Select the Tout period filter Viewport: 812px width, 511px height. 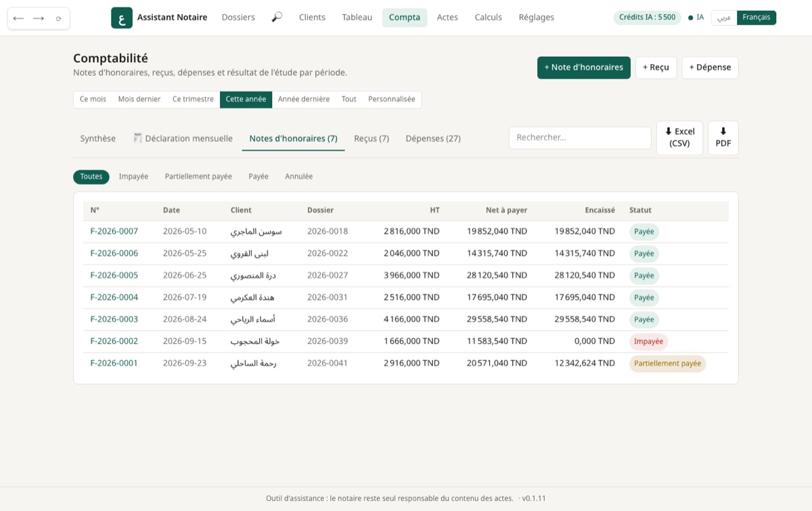pos(349,99)
